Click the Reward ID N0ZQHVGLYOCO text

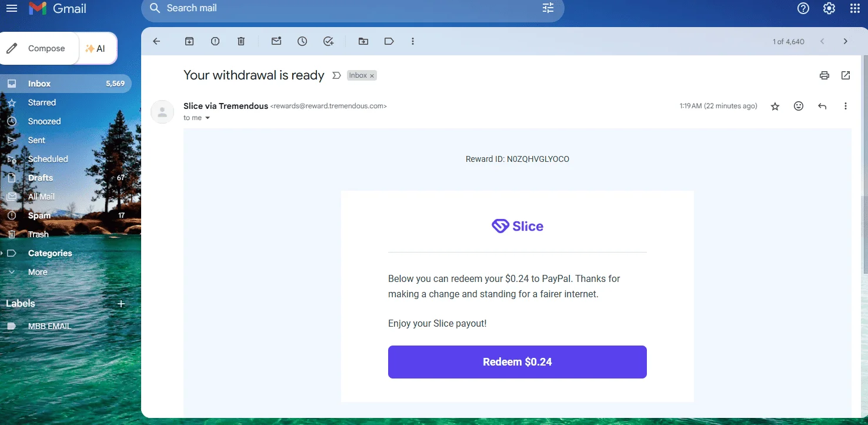[518, 159]
